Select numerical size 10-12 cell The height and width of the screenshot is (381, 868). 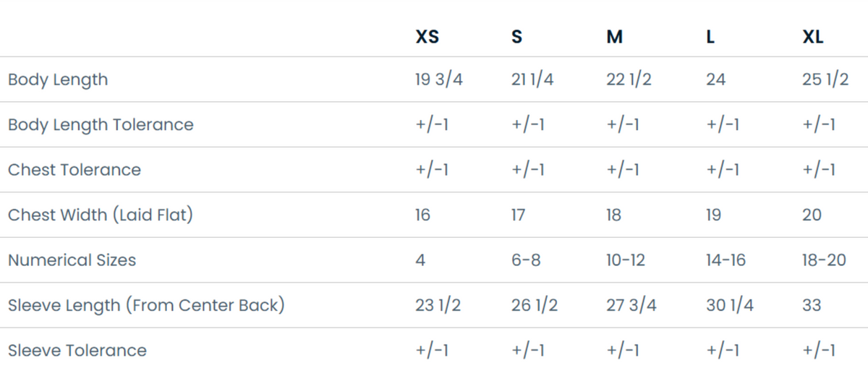click(x=626, y=260)
